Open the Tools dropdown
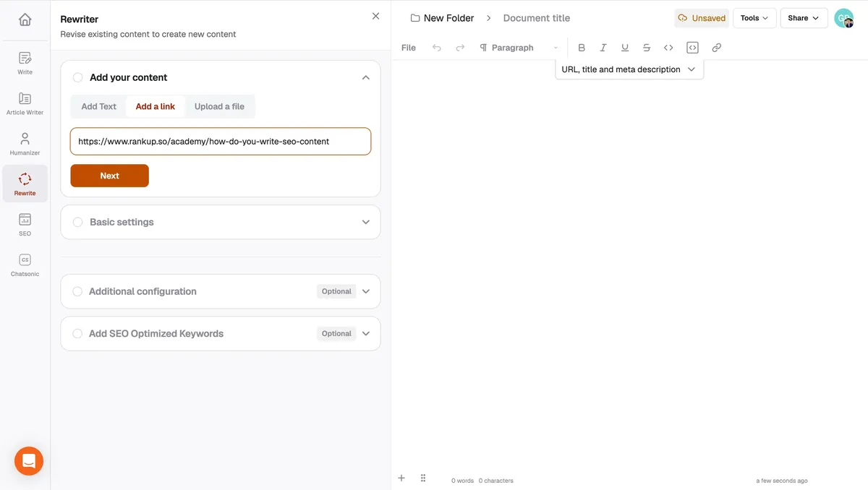This screenshot has height=490, width=868. click(x=754, y=18)
